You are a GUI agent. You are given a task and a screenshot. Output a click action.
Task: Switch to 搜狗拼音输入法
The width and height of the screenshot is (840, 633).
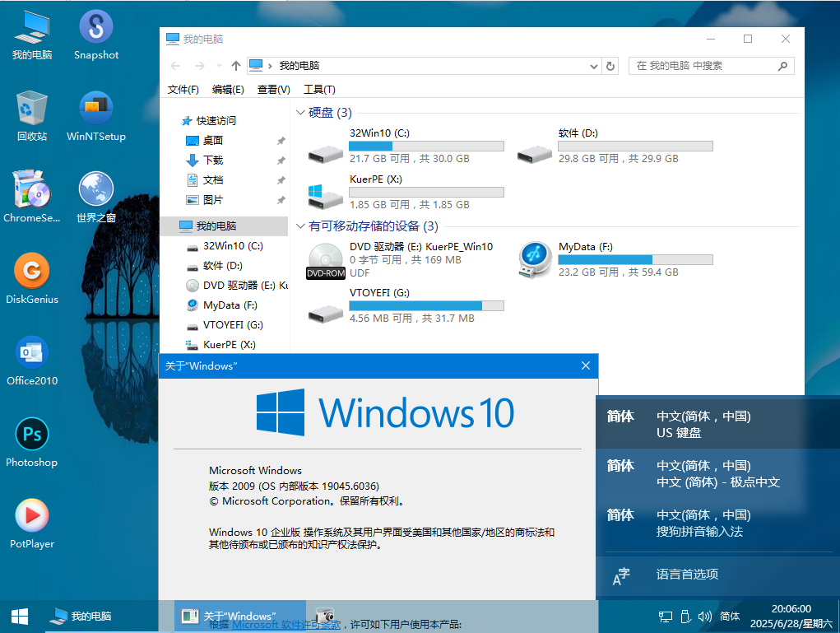tap(718, 523)
